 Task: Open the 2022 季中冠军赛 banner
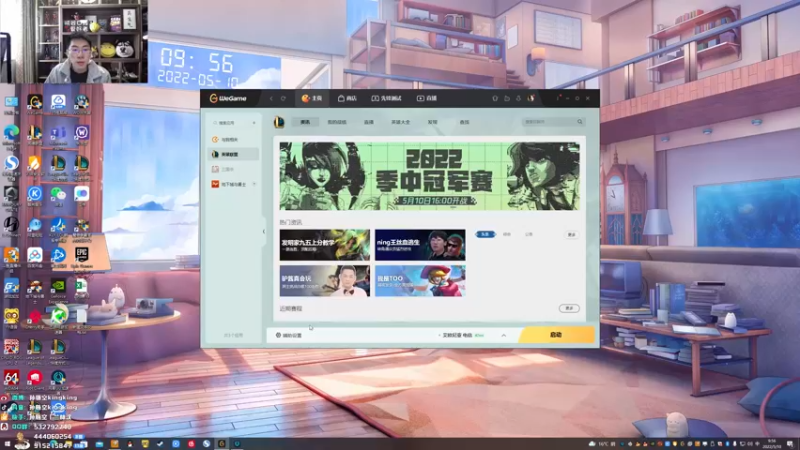[x=430, y=176]
